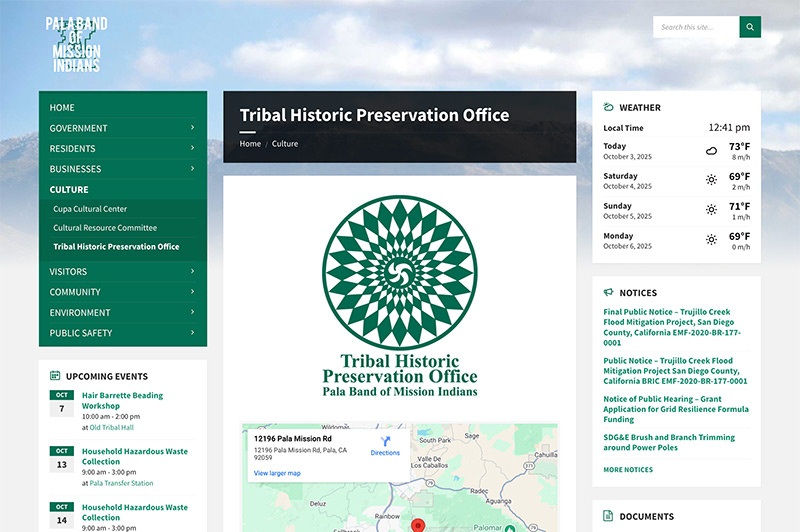Click the Culture breadcrumb link

[x=285, y=144]
